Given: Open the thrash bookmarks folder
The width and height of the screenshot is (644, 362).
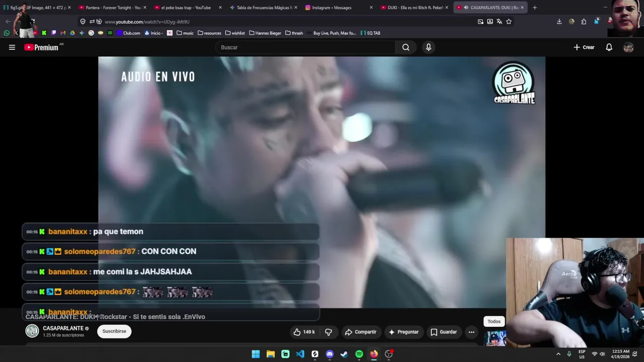Looking at the screenshot, I should [294, 33].
